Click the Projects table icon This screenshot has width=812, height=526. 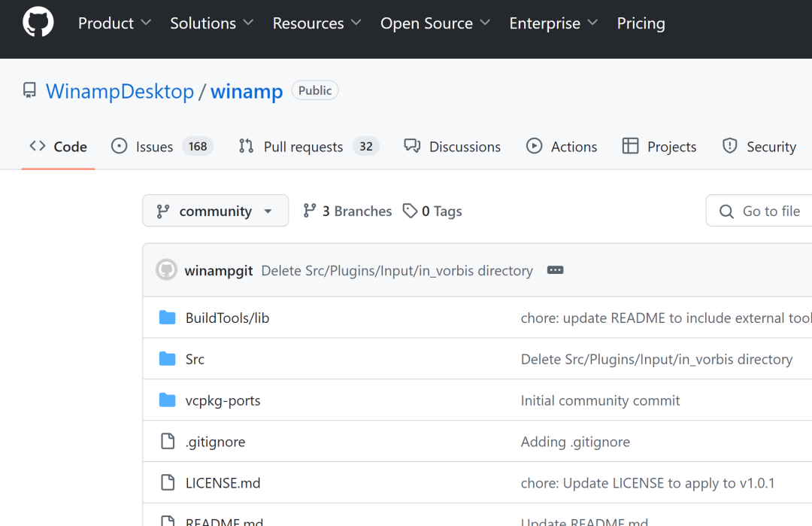(630, 146)
